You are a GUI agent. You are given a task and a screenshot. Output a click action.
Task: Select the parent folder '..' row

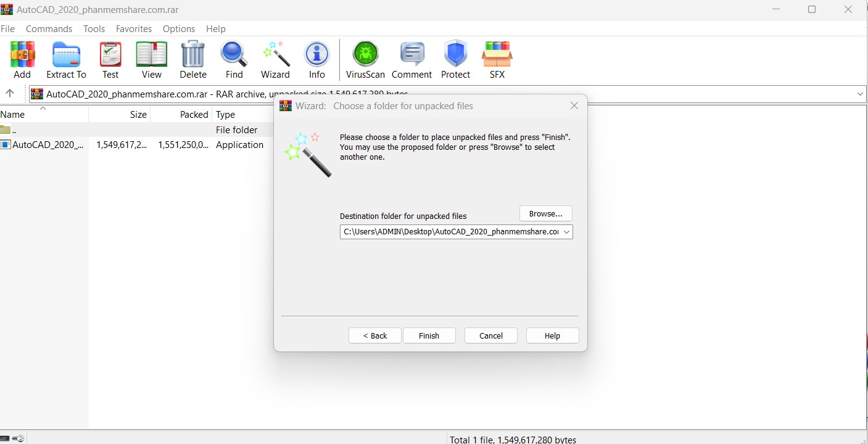pyautogui.click(x=136, y=130)
